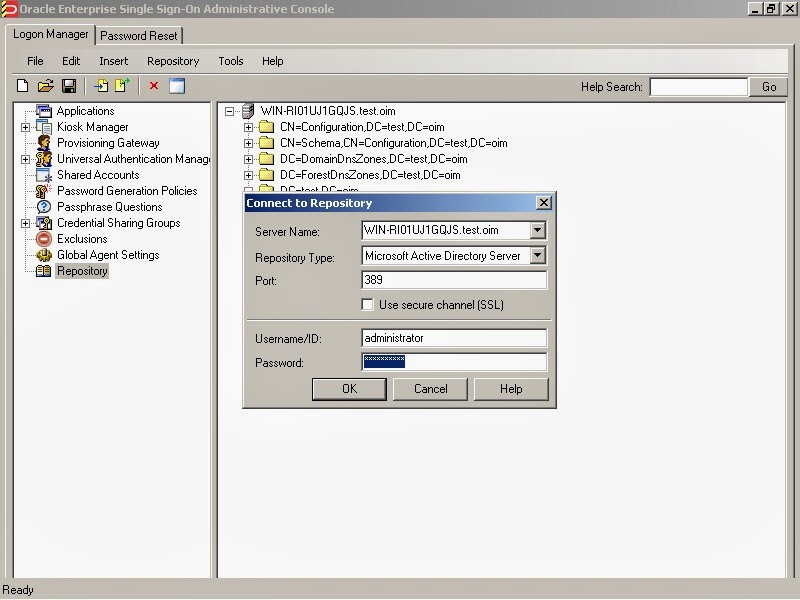This screenshot has width=800, height=600.
Task: Open a file with the folder toolbar icon
Action: point(46,86)
